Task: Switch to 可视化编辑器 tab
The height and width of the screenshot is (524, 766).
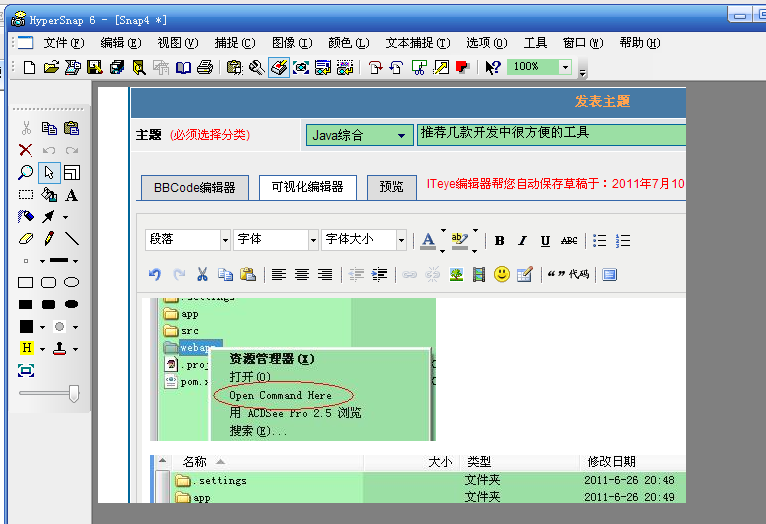Action: [308, 188]
